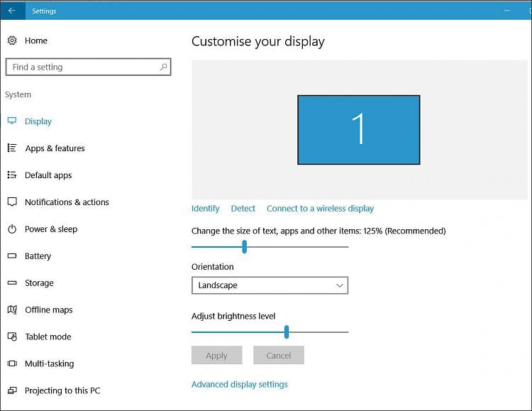Viewport: 532px width, 411px height.
Task: Minimize the Settings window
Action: (507, 11)
